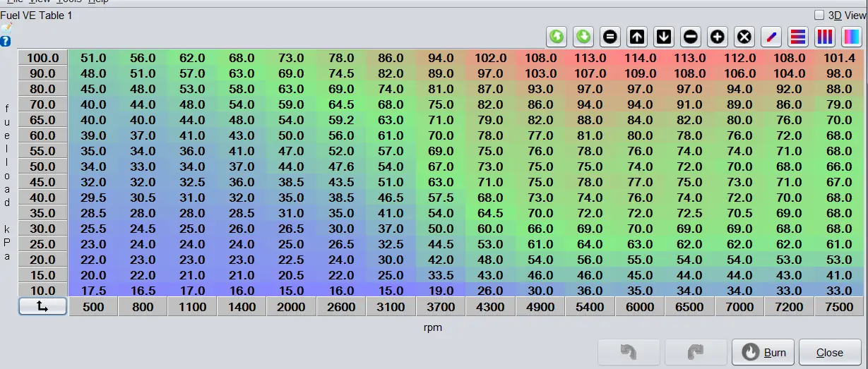Image resolution: width=868 pixels, height=369 pixels.
Task: Select the VE cell at 20.0 kPa, 6000 rpm
Action: coord(640,259)
